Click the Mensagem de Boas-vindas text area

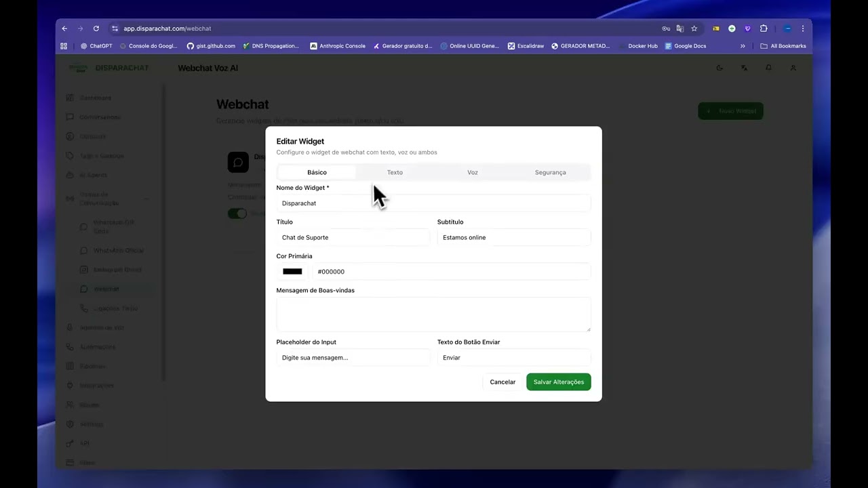[433, 314]
